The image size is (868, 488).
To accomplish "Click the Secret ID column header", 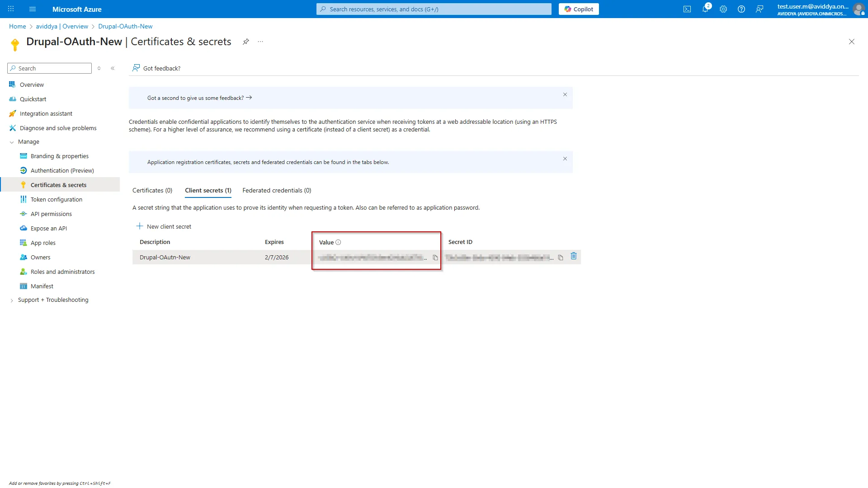I will coord(460,242).
